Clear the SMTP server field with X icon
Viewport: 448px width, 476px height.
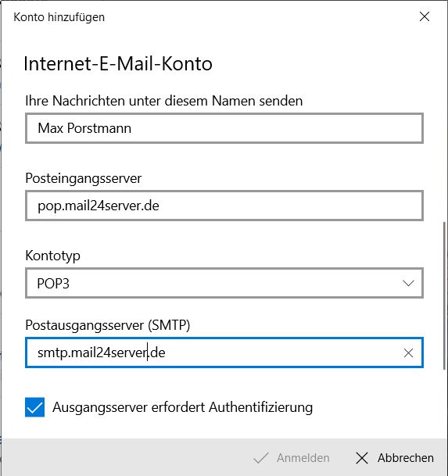pyautogui.click(x=408, y=353)
